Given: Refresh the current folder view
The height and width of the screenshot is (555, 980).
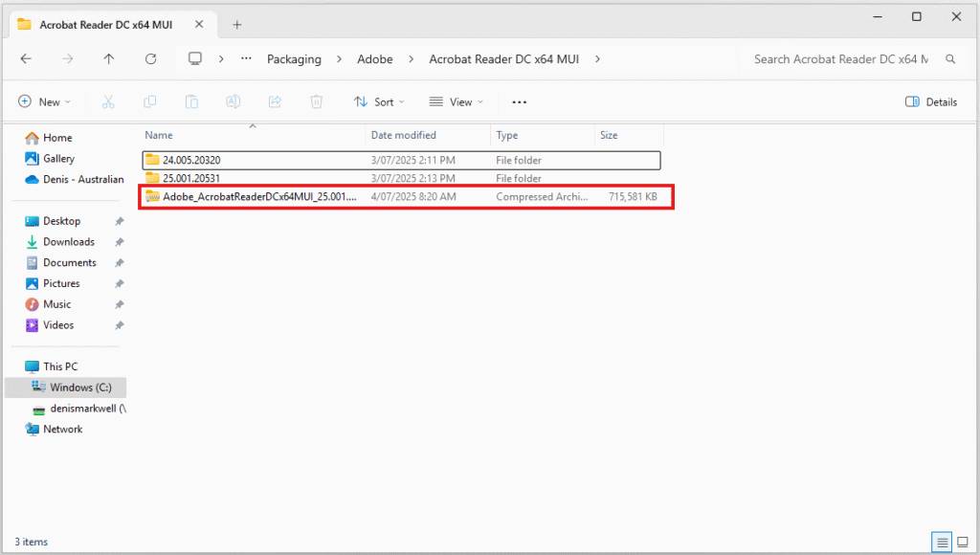Looking at the screenshot, I should pyautogui.click(x=150, y=59).
